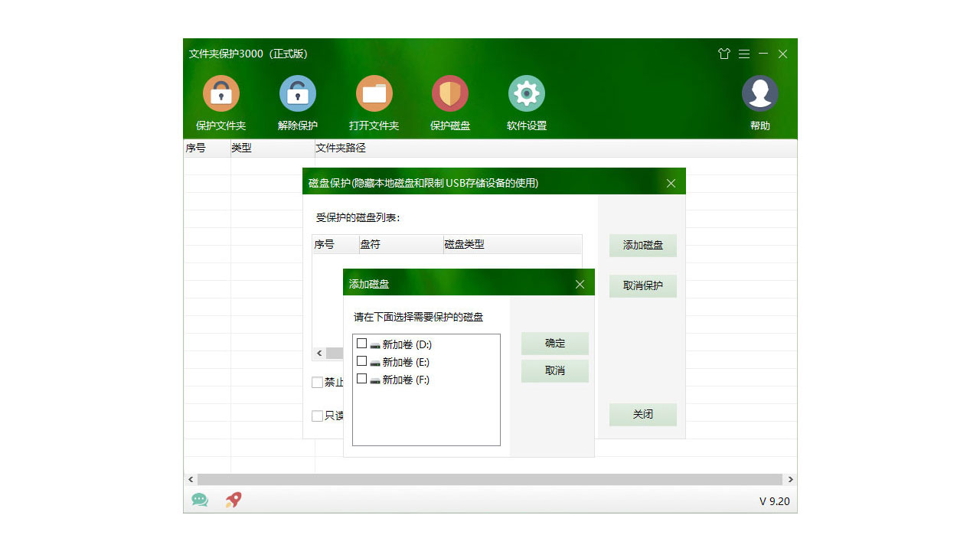
Task: Click the red rocket icon in status bar
Action: [232, 500]
